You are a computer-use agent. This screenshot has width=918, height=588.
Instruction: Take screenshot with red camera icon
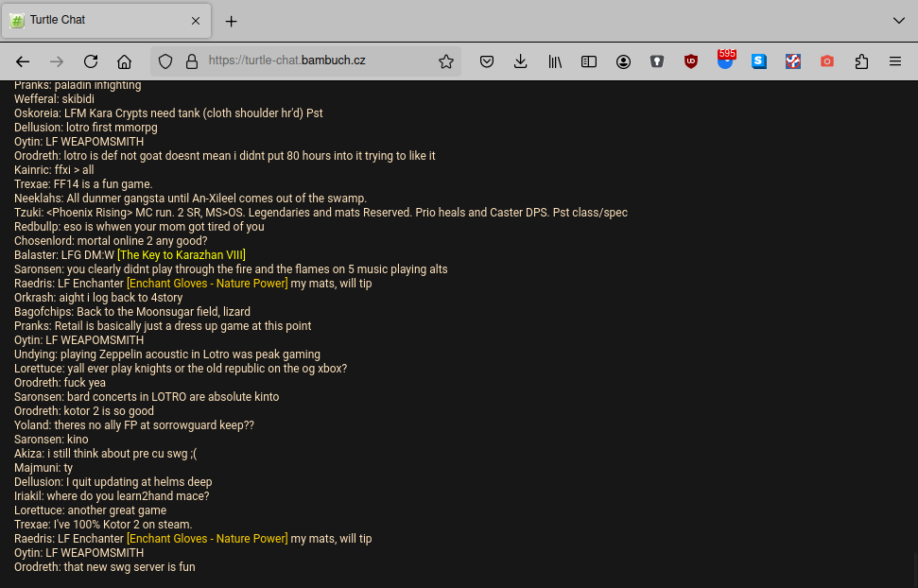click(x=827, y=61)
